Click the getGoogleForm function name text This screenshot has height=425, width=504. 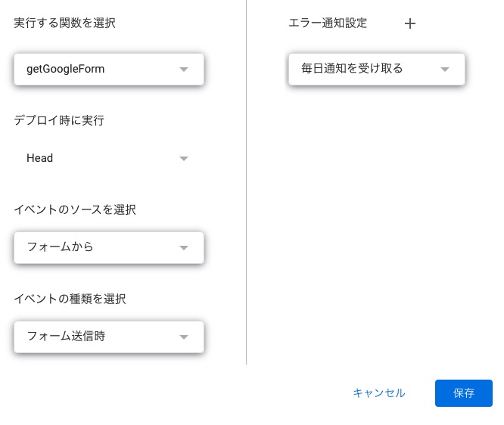(x=65, y=70)
